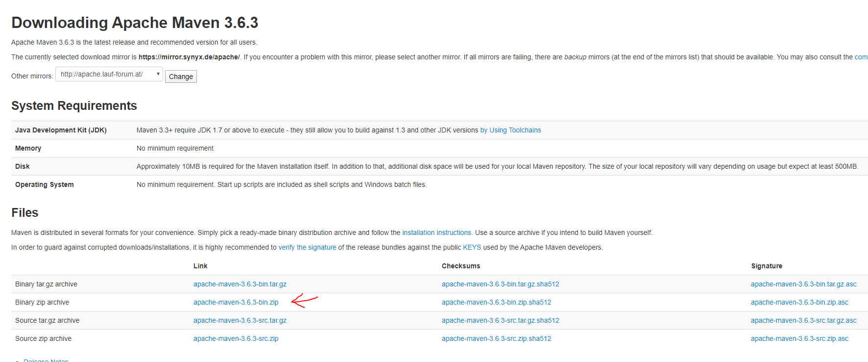Download apache-maven-3.6.3-bin.zip

(236, 302)
